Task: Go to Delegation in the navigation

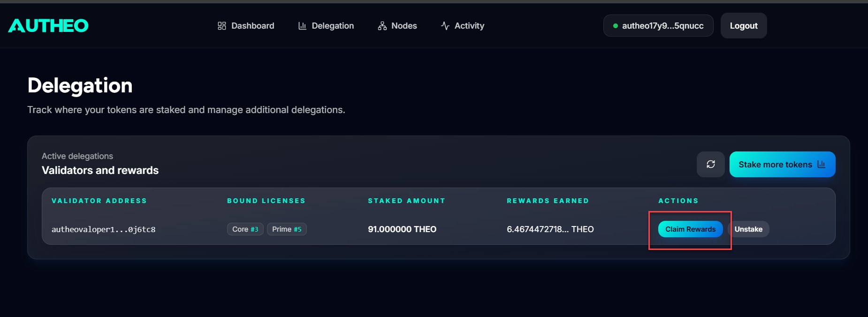Action: (326, 26)
